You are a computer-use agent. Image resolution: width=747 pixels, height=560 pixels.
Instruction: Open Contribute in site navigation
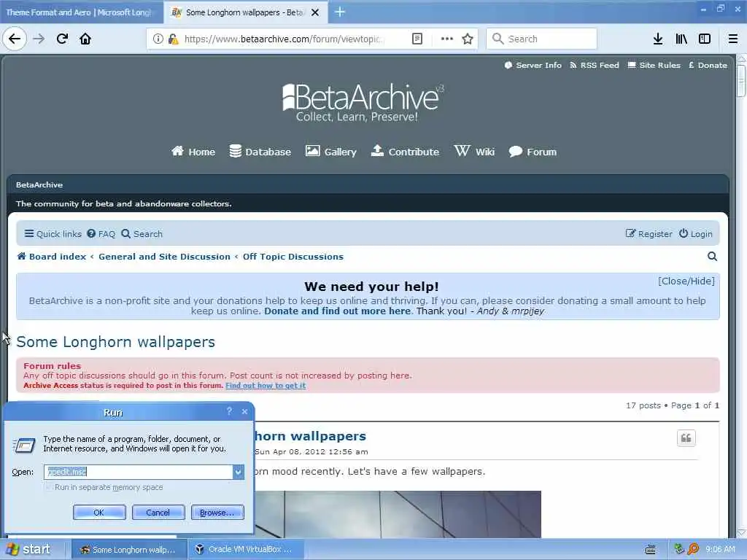[x=405, y=152]
